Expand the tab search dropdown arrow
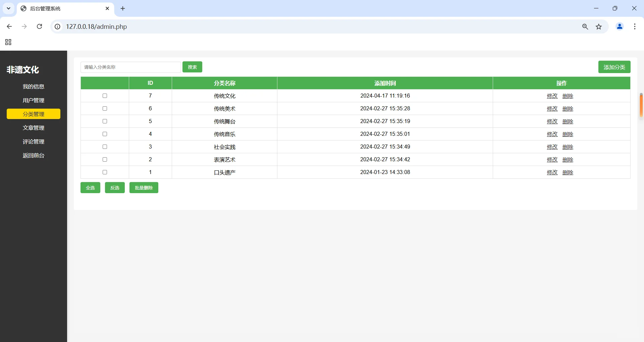644x342 pixels. point(8,8)
